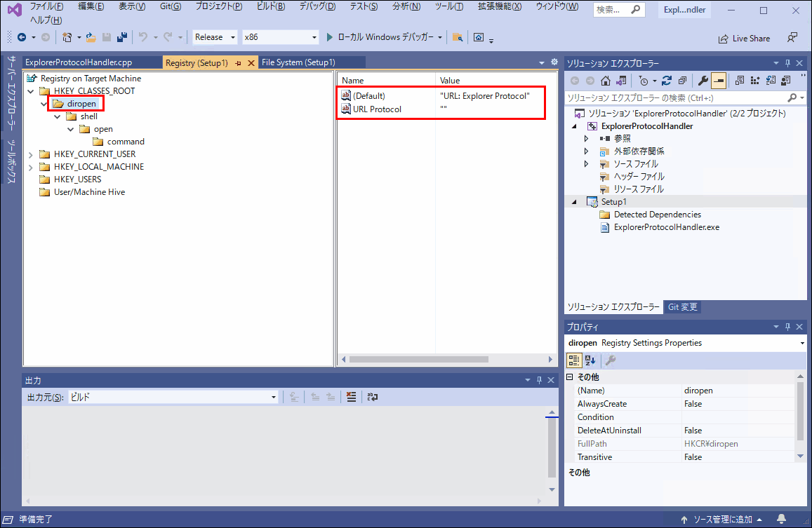Select the URL Protocol registry value
The width and height of the screenshot is (812, 528).
click(x=377, y=109)
